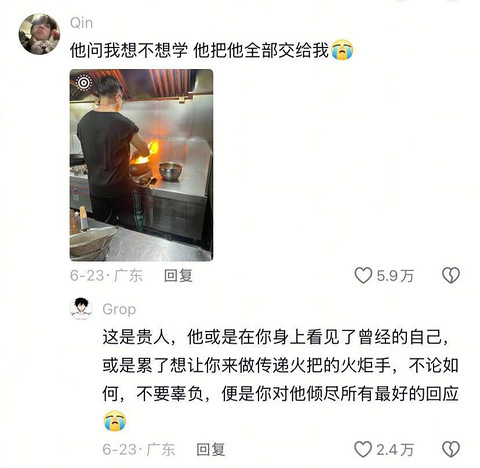Tap crying emoji in Grop's reply
This screenshot has height=468, width=480.
click(115, 421)
